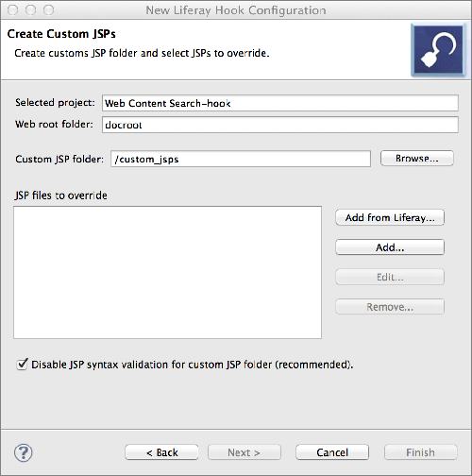This screenshot has height=476, width=472.
Task: Choose Add from Liferay button
Action: [390, 217]
